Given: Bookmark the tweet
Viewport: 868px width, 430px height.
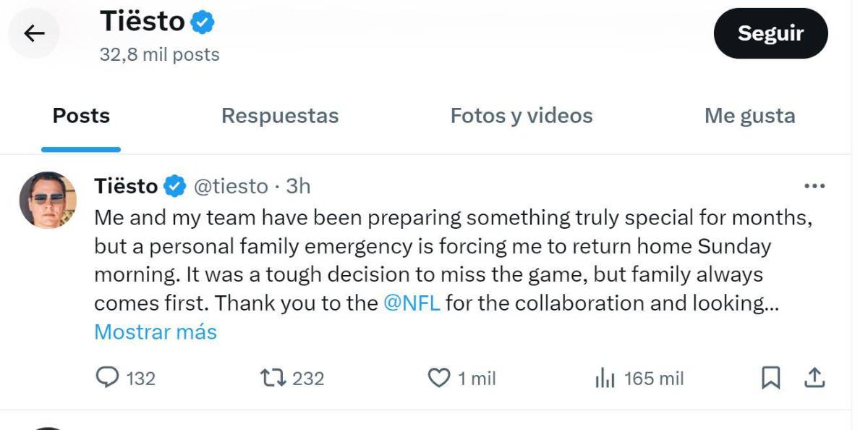Looking at the screenshot, I should (771, 378).
